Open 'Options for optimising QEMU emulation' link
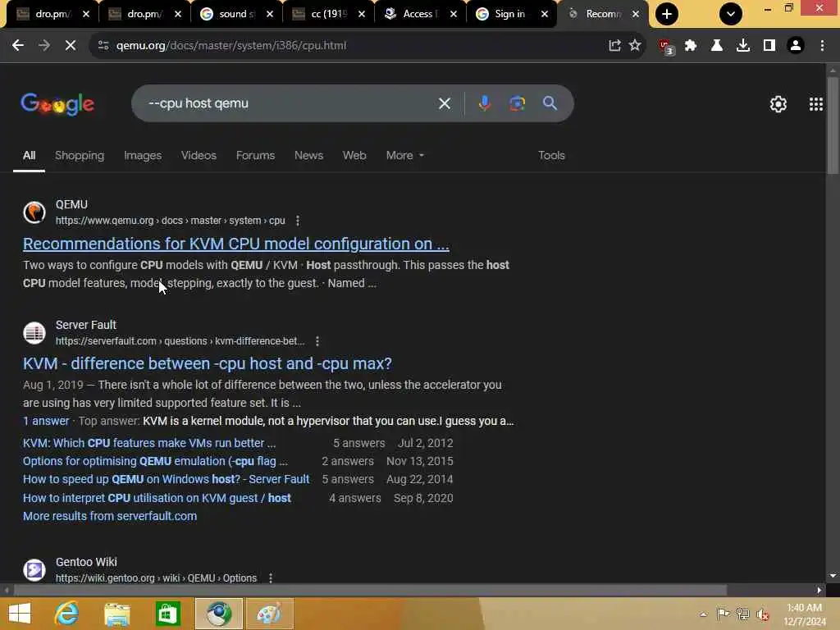 155,461
